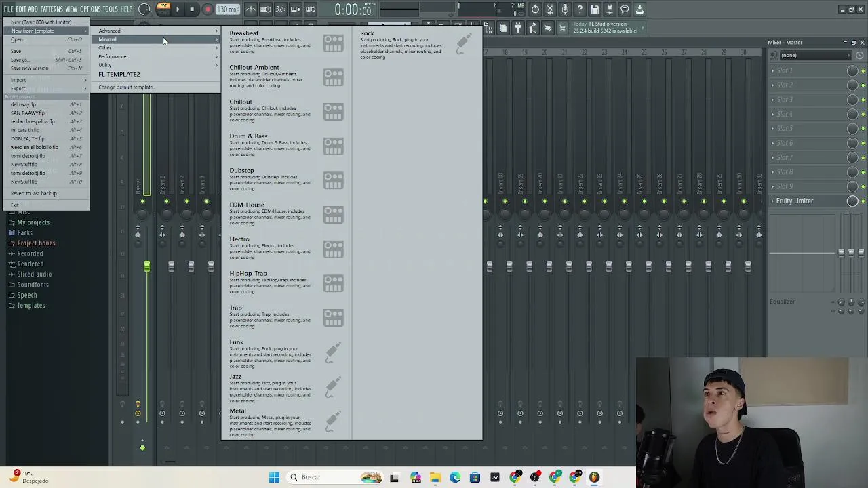Click the Chillout-Ambient template icon
The image size is (868, 488).
[333, 77]
